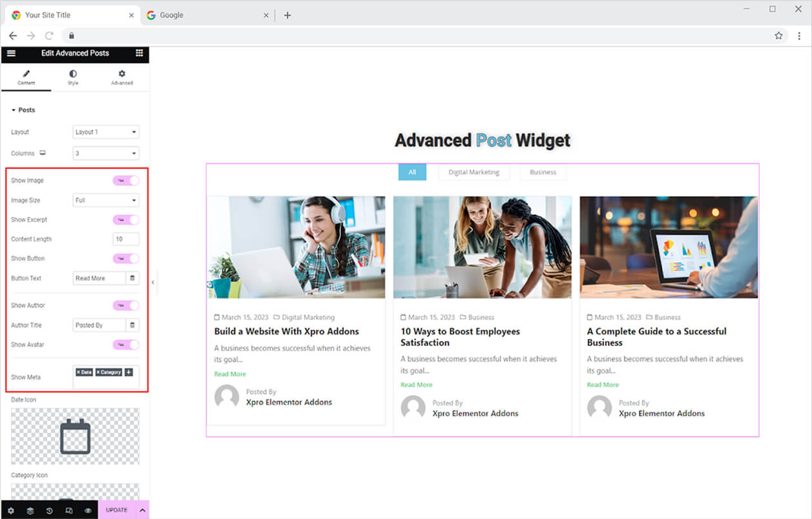
Task: Open the navigator layers icon
Action: [30, 510]
